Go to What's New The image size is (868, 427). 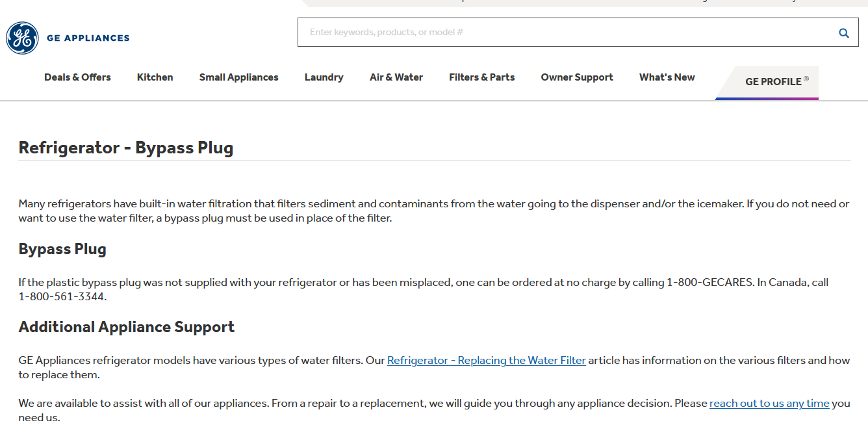667,77
